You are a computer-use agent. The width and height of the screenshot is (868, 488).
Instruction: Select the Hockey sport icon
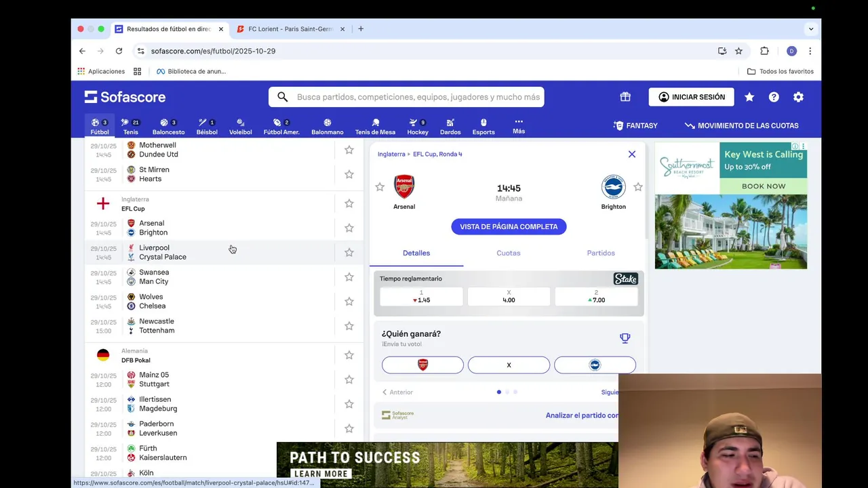[x=418, y=127]
